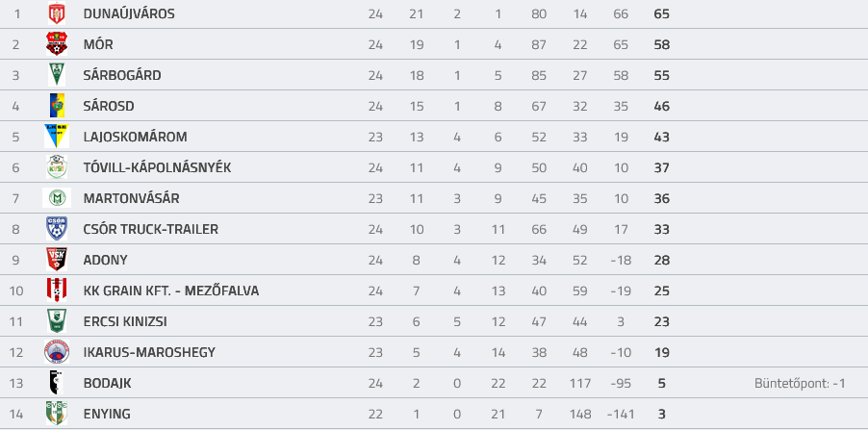This screenshot has height=430, width=868.
Task: Open the Tóvill-Kápolnásnyék club logo
Action: coord(57,167)
